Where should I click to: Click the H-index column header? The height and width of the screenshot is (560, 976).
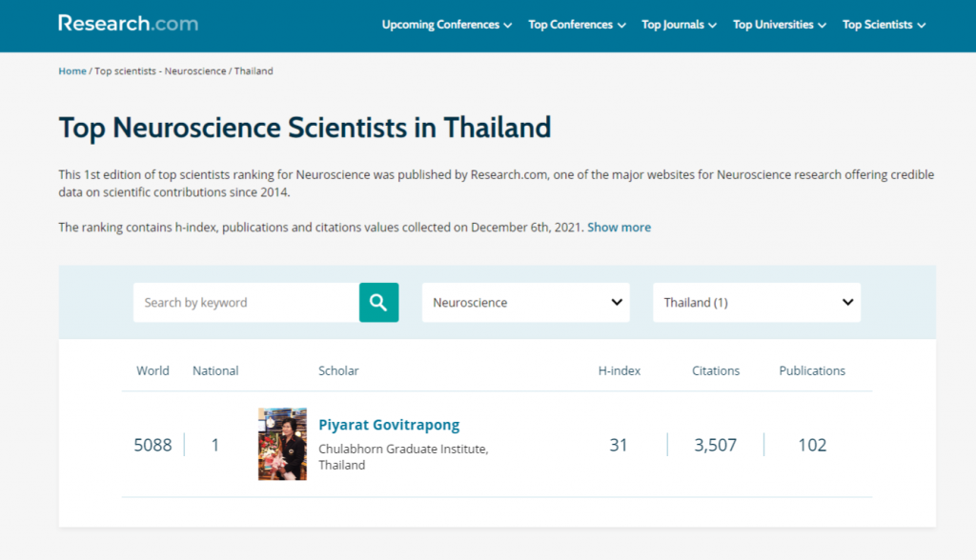[x=620, y=370]
